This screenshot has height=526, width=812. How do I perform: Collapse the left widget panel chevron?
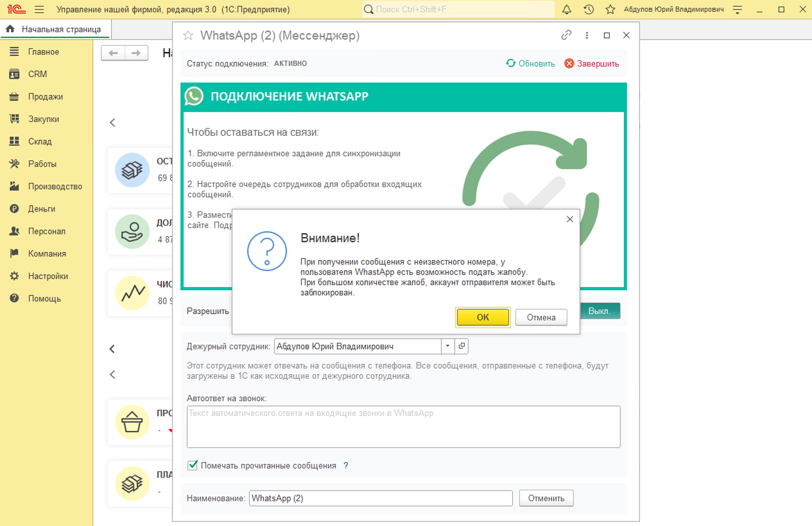[x=112, y=123]
